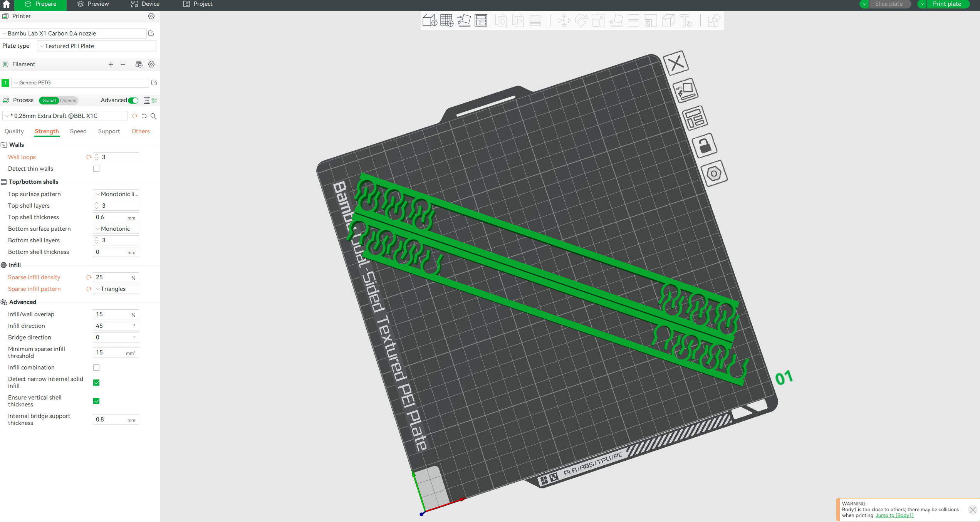This screenshot has width=980, height=522.
Task: Click the Sparse infill density field
Action: pos(116,277)
